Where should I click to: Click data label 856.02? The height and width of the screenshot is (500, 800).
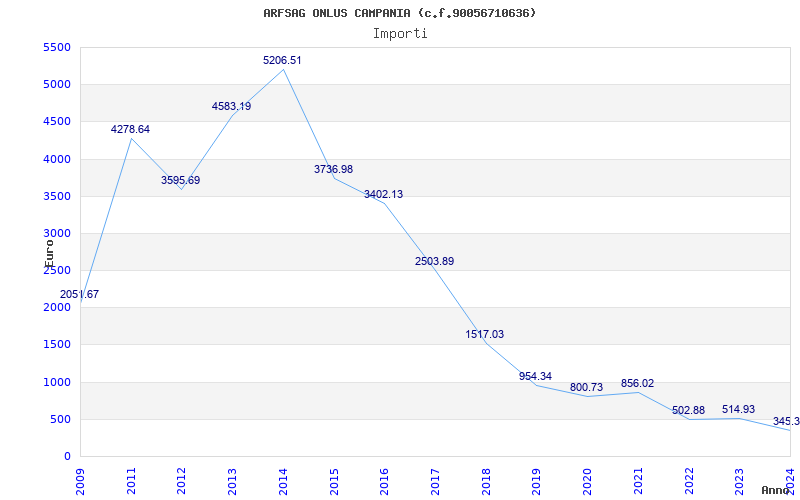(637, 384)
